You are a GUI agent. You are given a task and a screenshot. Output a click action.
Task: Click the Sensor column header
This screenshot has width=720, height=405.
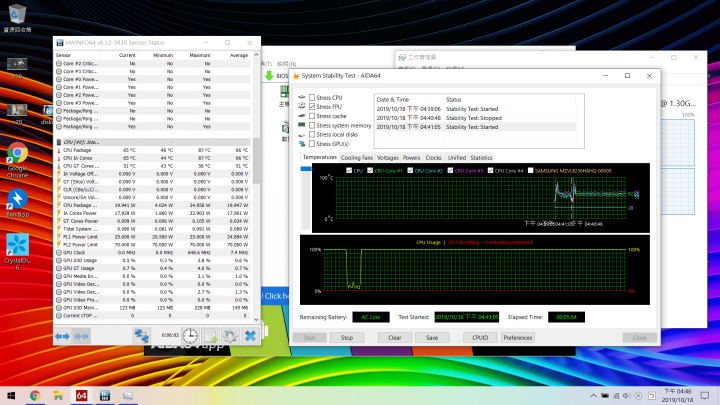point(76,55)
